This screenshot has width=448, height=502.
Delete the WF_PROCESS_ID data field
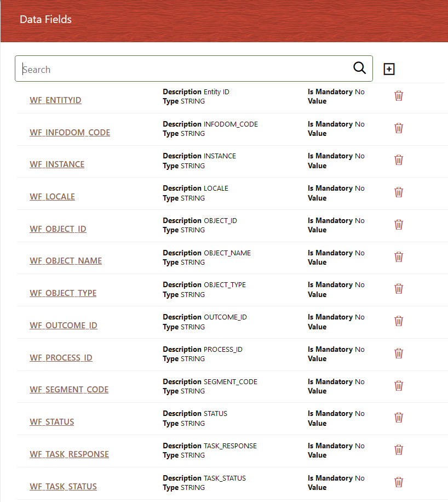(x=398, y=353)
